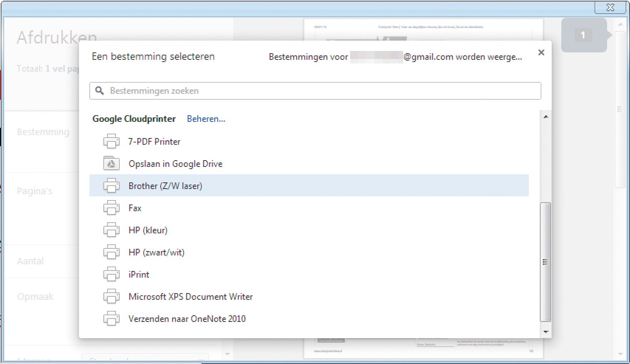Click the Fax printer icon
The width and height of the screenshot is (630, 364).
[111, 208]
